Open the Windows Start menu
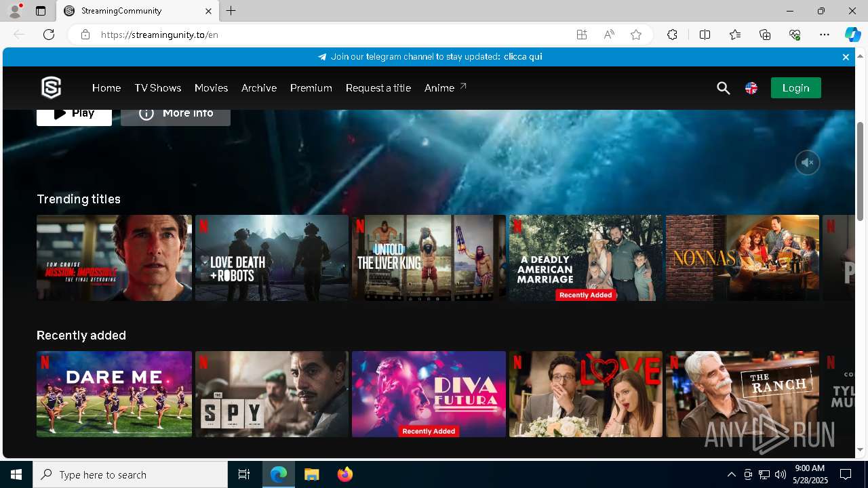Viewport: 868px width, 488px height. click(16, 474)
